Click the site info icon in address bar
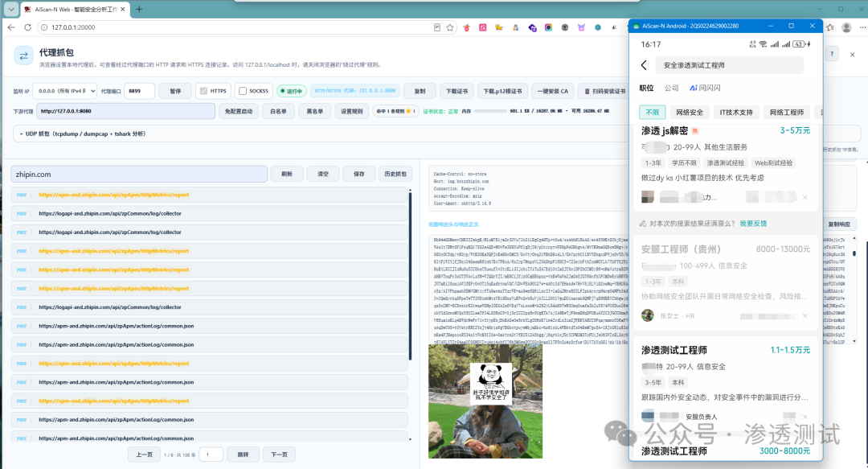The image size is (868, 469). point(44,27)
